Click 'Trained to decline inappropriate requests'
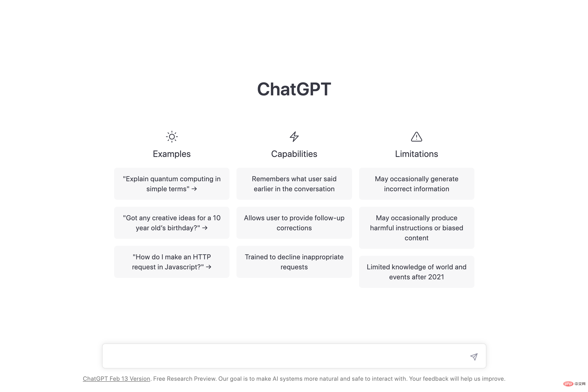The width and height of the screenshot is (588, 392). 294,262
